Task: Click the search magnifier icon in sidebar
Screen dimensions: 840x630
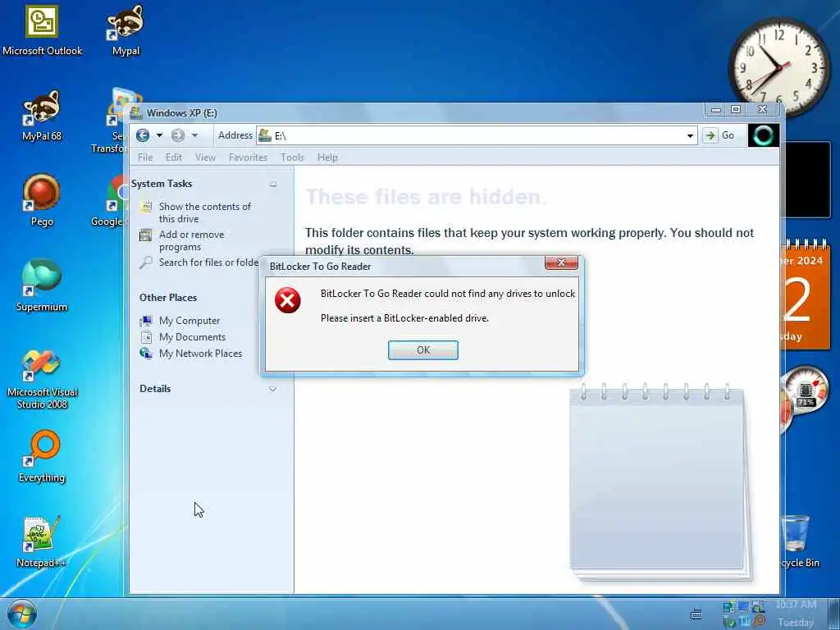Action: [145, 262]
